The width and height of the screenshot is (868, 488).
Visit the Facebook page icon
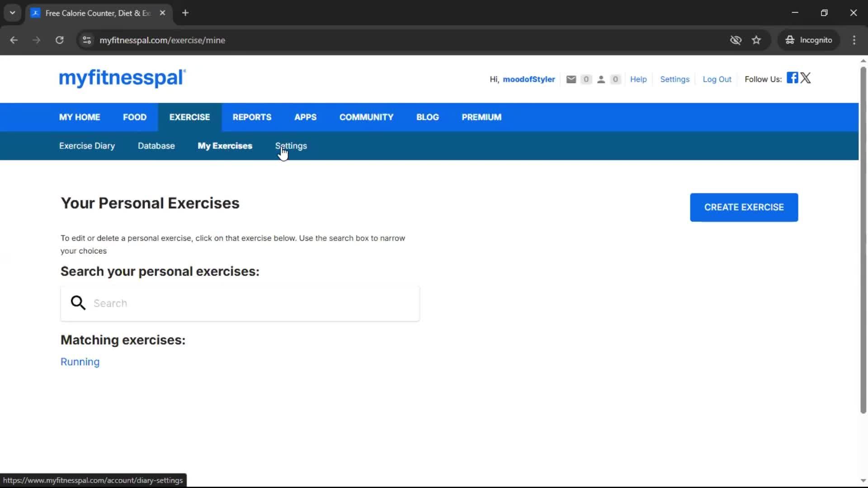(x=792, y=78)
